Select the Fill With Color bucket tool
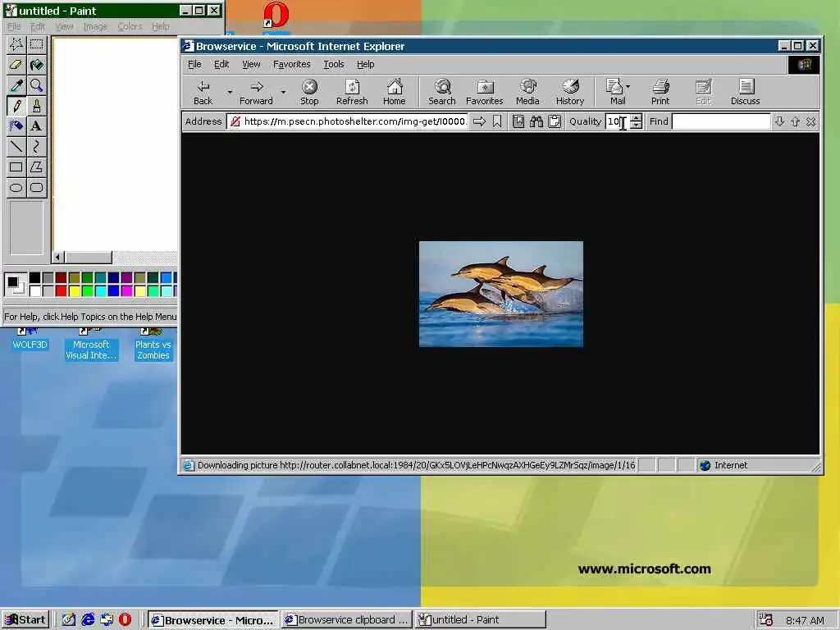The width and height of the screenshot is (840, 630). [x=36, y=65]
